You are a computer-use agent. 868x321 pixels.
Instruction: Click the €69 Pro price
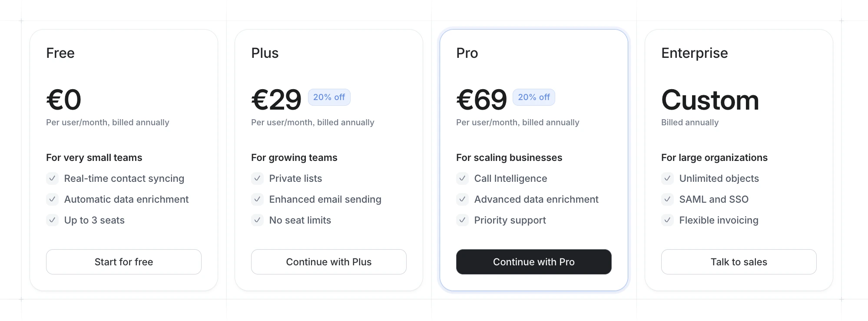tap(481, 100)
